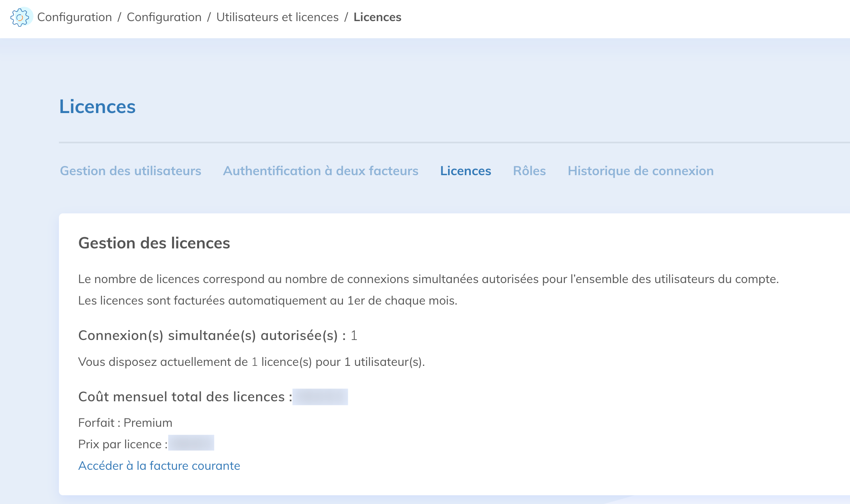
Task: Switch to the Rôles tab
Action: click(x=529, y=171)
